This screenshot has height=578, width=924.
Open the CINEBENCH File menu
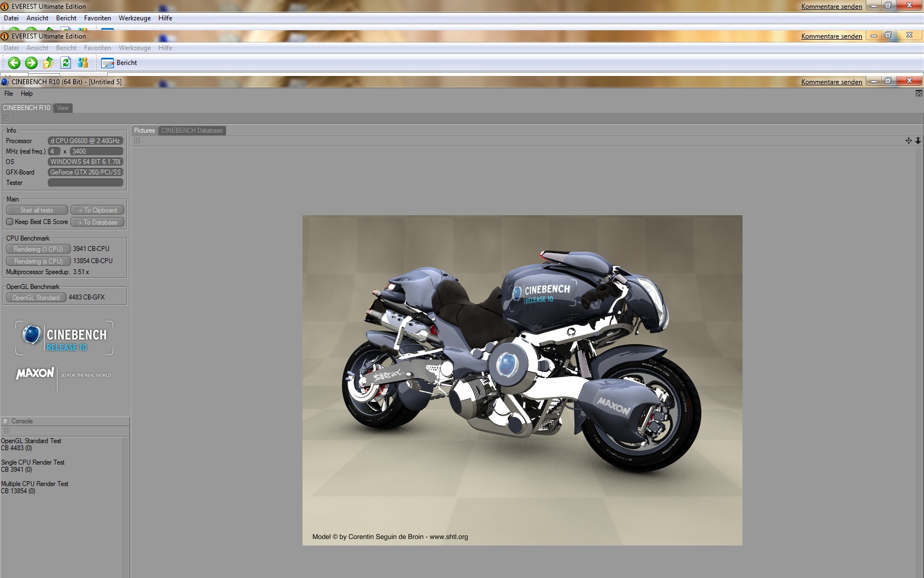(x=9, y=94)
